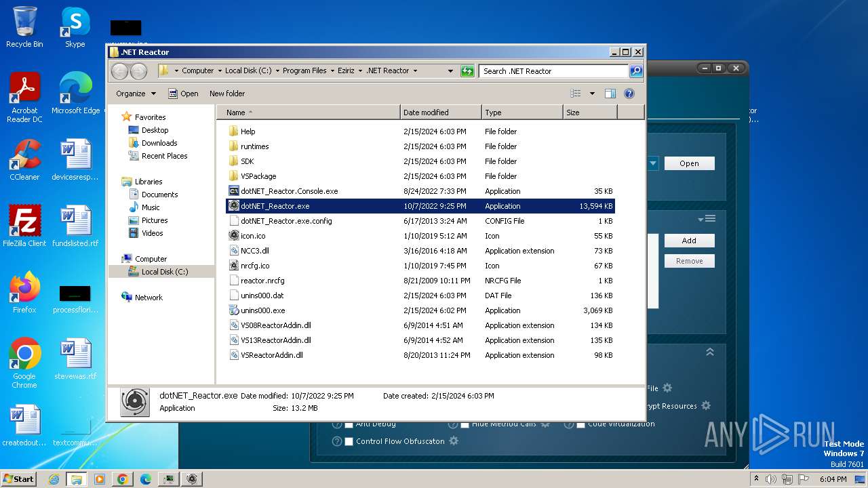Click the Encrypt Resources settings gear
The height and width of the screenshot is (488, 868).
point(706,405)
